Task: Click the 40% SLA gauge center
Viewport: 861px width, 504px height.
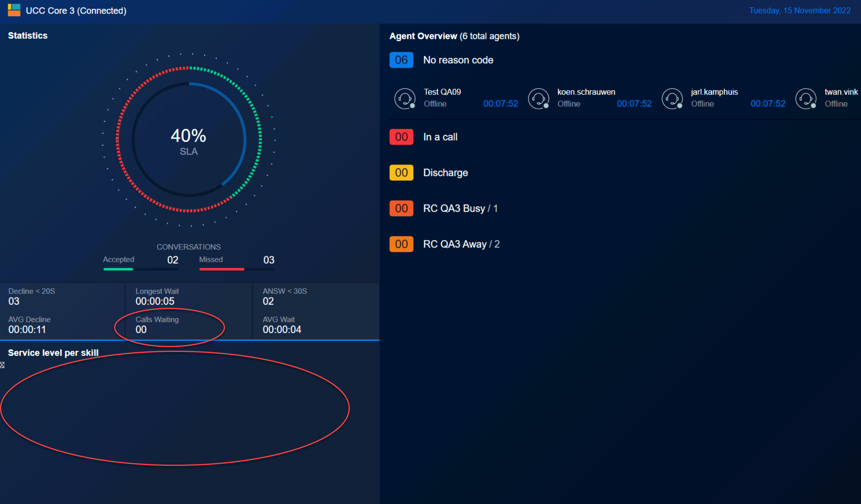Action: click(188, 140)
